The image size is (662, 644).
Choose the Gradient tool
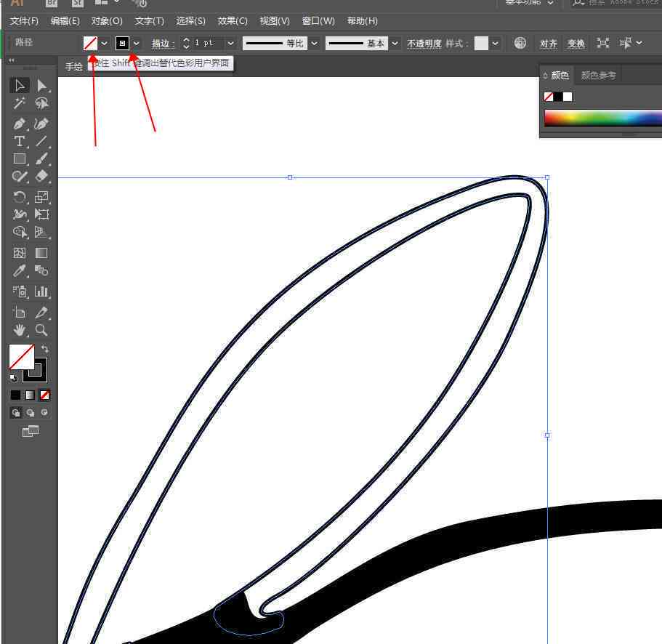click(41, 253)
